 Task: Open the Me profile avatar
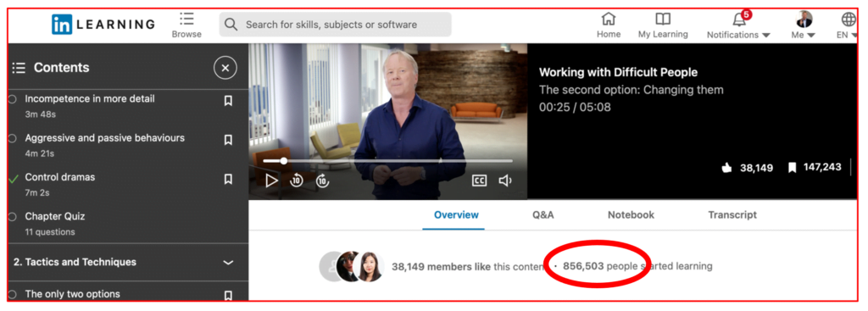point(804,19)
